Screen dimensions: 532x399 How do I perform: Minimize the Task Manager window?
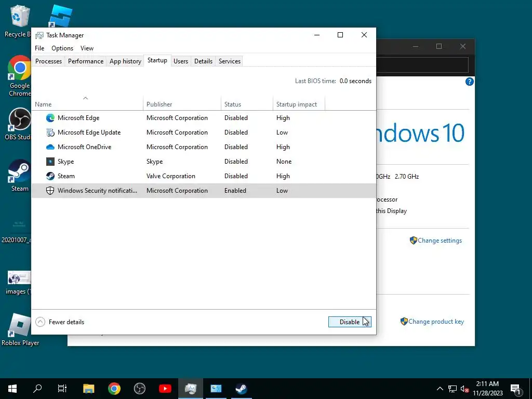point(317,35)
